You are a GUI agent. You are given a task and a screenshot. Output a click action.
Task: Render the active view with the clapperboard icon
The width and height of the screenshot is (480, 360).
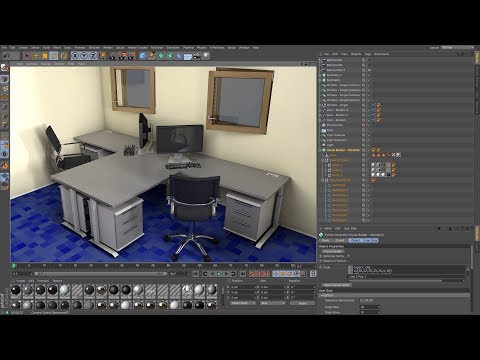click(114, 56)
